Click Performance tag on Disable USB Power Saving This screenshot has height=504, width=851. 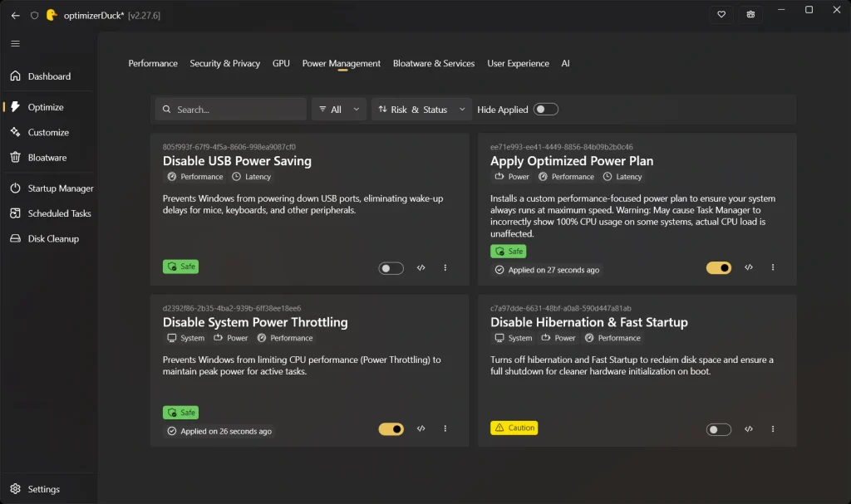(x=194, y=176)
